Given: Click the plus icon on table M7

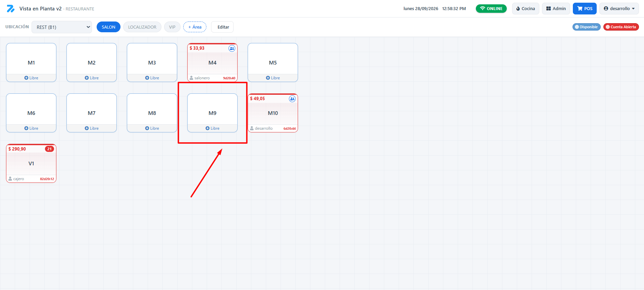Looking at the screenshot, I should 87,128.
